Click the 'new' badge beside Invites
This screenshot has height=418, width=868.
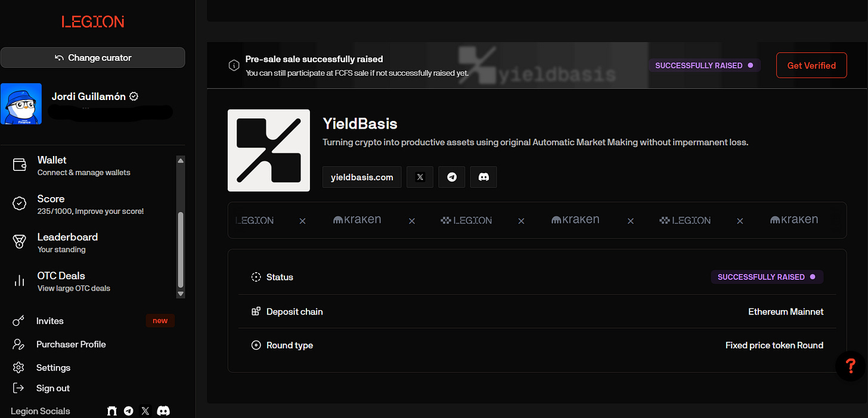(160, 320)
